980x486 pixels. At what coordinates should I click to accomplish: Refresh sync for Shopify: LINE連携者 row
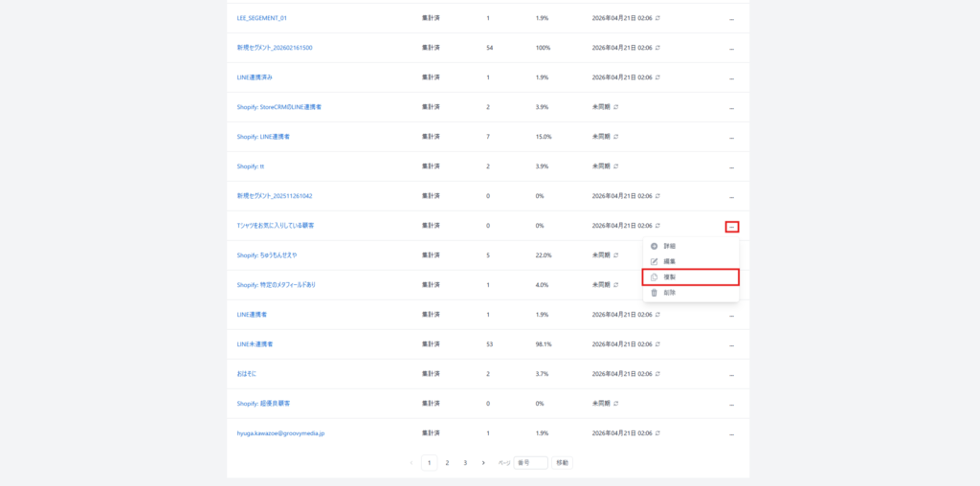616,137
